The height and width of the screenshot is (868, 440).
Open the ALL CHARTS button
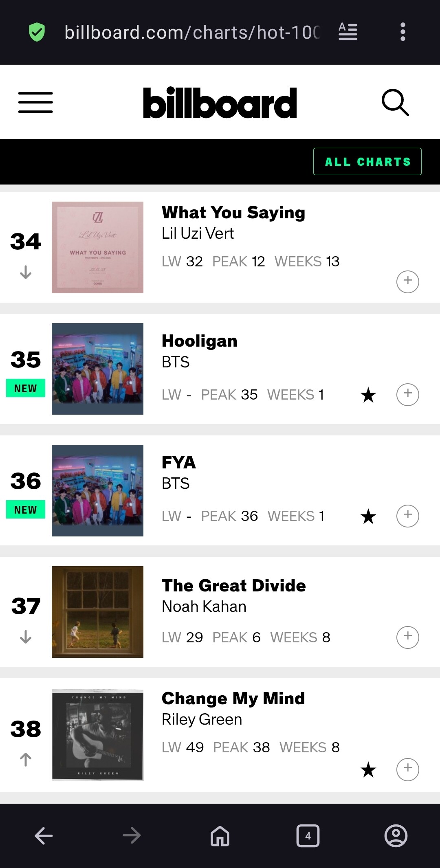[367, 162]
